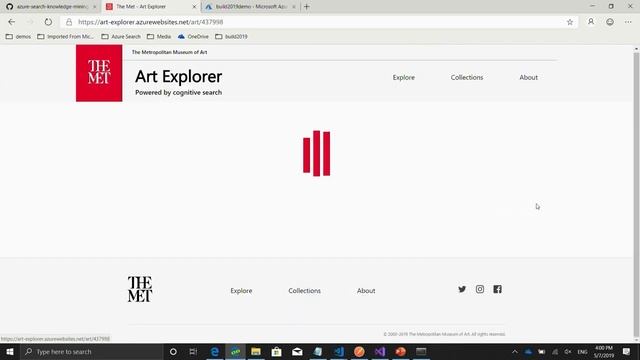
Task: Open the Instagram icon in footer
Action: (480, 289)
